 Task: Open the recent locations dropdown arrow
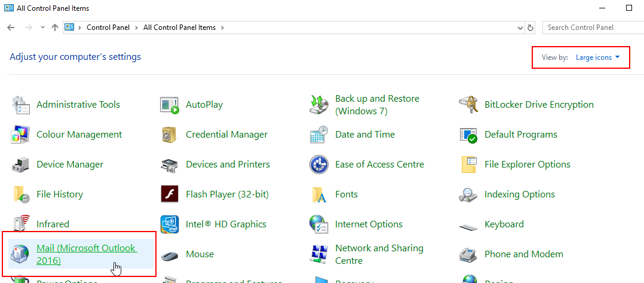42,28
